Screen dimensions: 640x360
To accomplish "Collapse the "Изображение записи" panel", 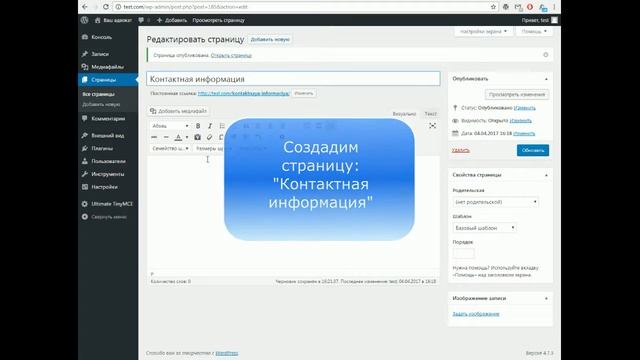I will tap(546, 298).
